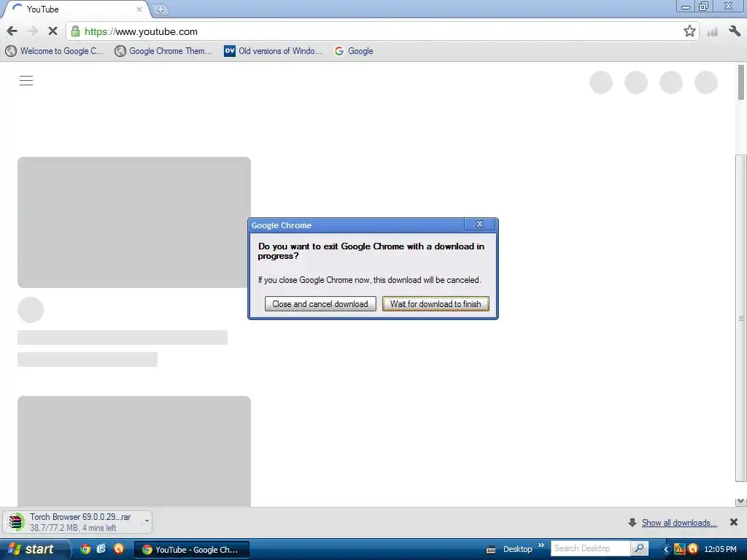
Task: Restore down the Chrome window
Action: click(703, 7)
